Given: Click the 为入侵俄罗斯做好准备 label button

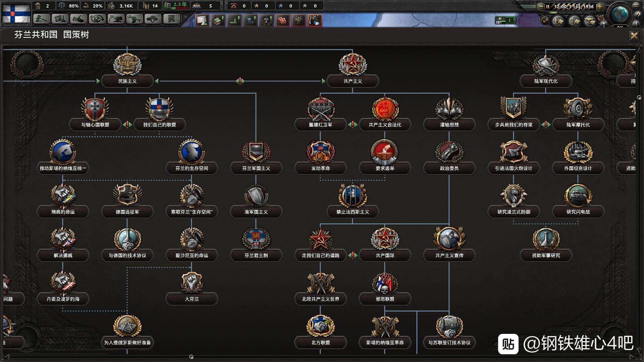Looking at the screenshot, I should (127, 343).
